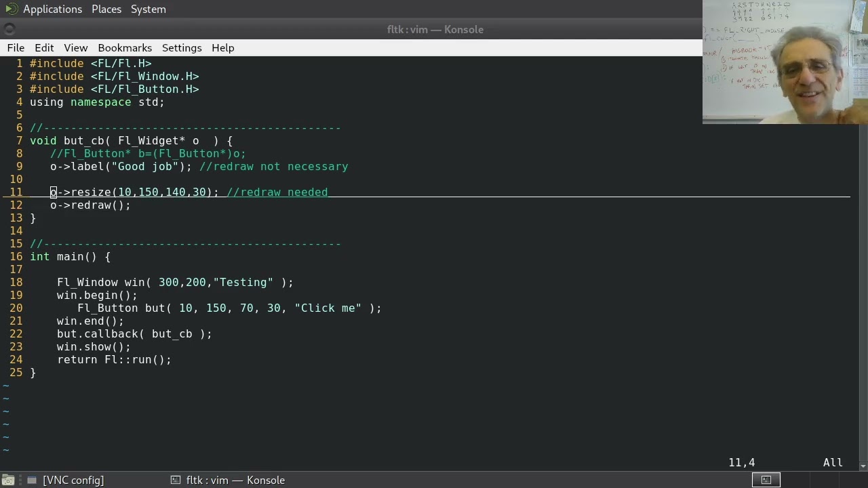The image size is (868, 488).
Task: Click the "Click me" string on line 20
Action: click(328, 308)
